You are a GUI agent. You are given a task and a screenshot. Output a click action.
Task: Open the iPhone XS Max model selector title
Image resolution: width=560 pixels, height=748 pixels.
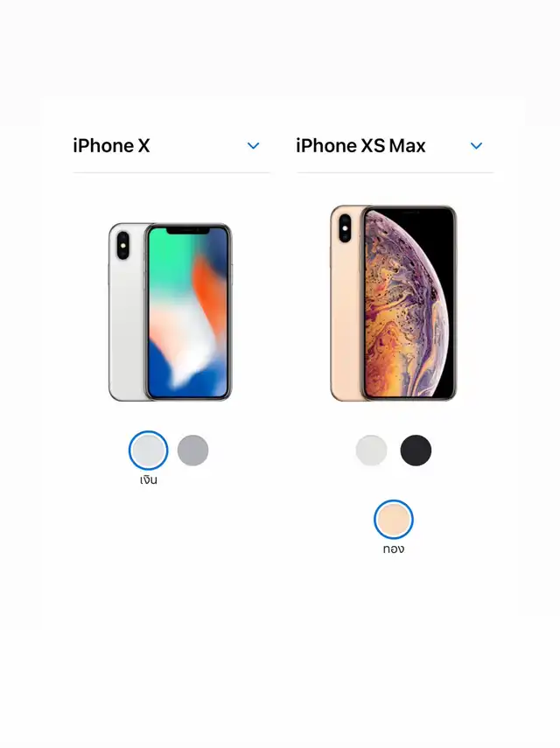point(360,145)
